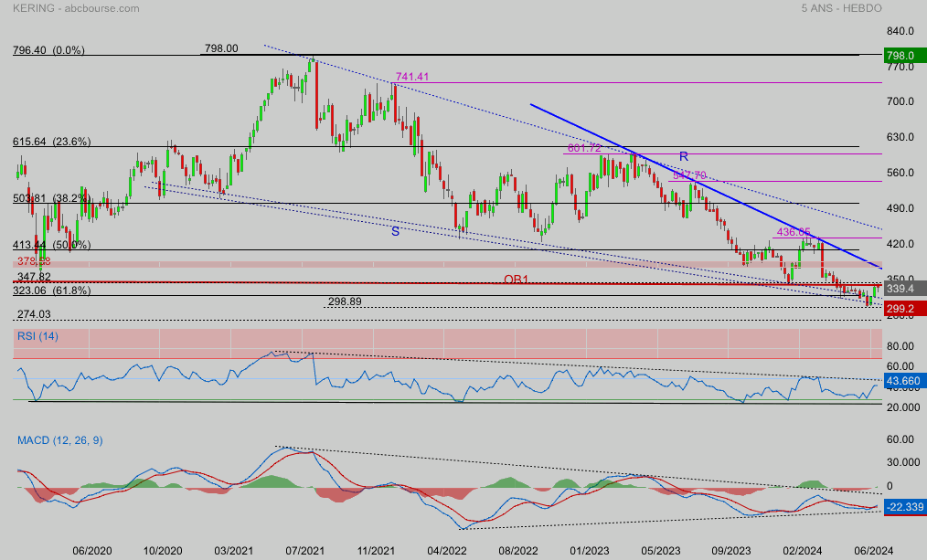The height and width of the screenshot is (560, 927).
Task: Click the 10/2020 date axis label
Action: 163,551
